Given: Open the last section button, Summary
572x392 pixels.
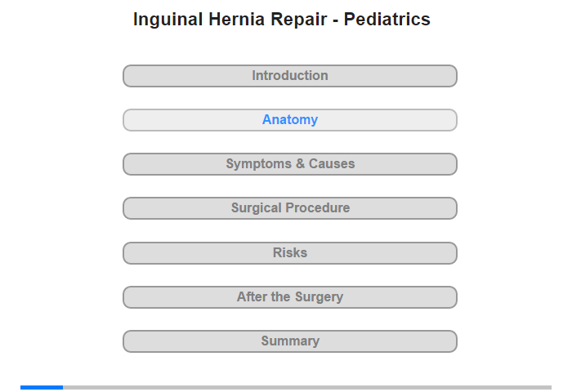Looking at the screenshot, I should (x=289, y=341).
